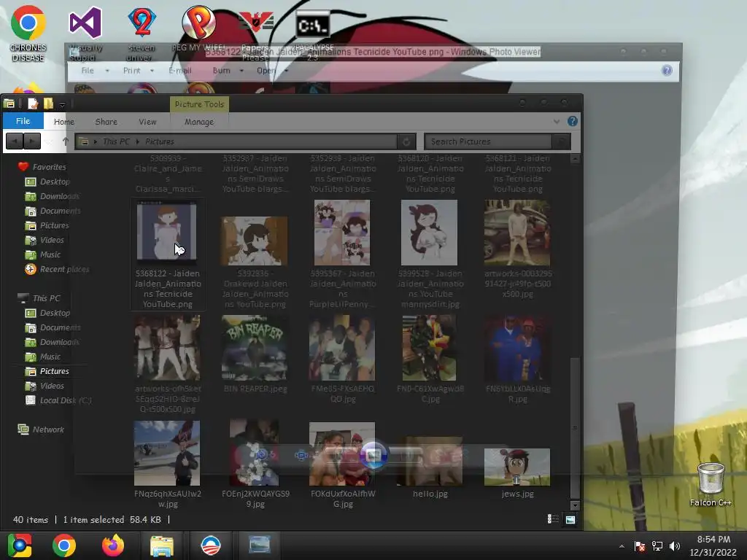The width and height of the screenshot is (747, 560).
Task: Open the steven univer desktop icon
Action: (x=142, y=34)
